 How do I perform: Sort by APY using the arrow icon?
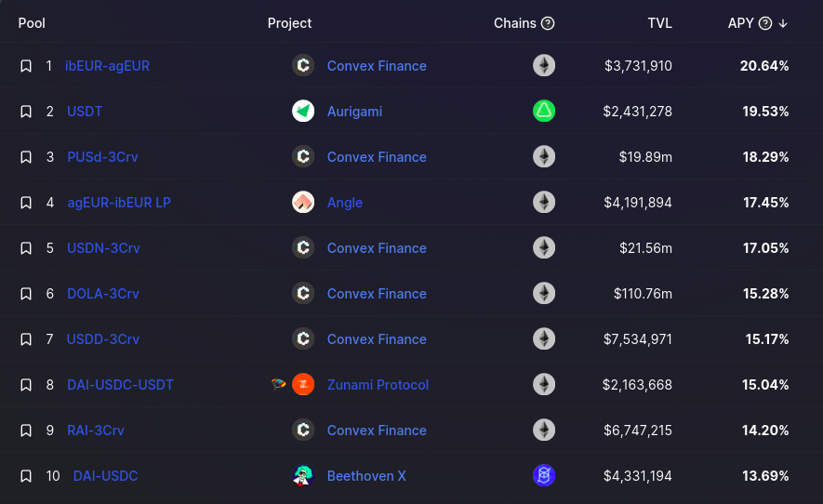[783, 23]
